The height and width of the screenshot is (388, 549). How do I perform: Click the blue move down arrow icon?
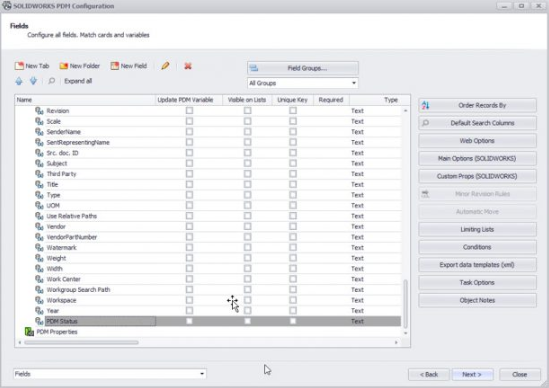point(33,81)
